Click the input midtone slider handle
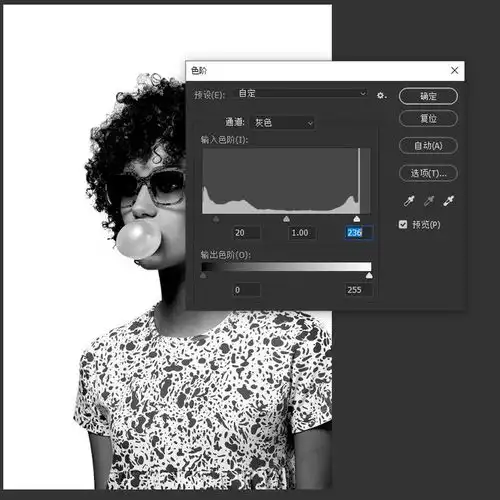500x500 pixels. (x=286, y=219)
